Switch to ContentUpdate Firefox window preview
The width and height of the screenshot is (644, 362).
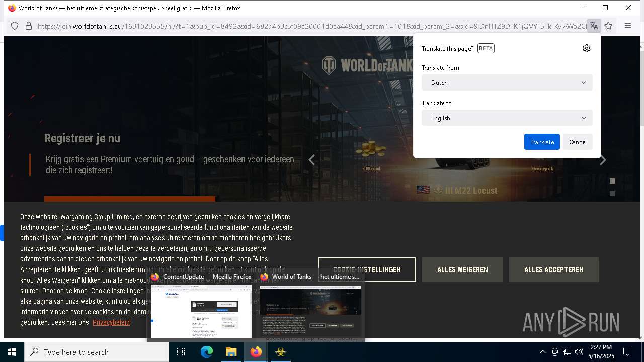(201, 306)
